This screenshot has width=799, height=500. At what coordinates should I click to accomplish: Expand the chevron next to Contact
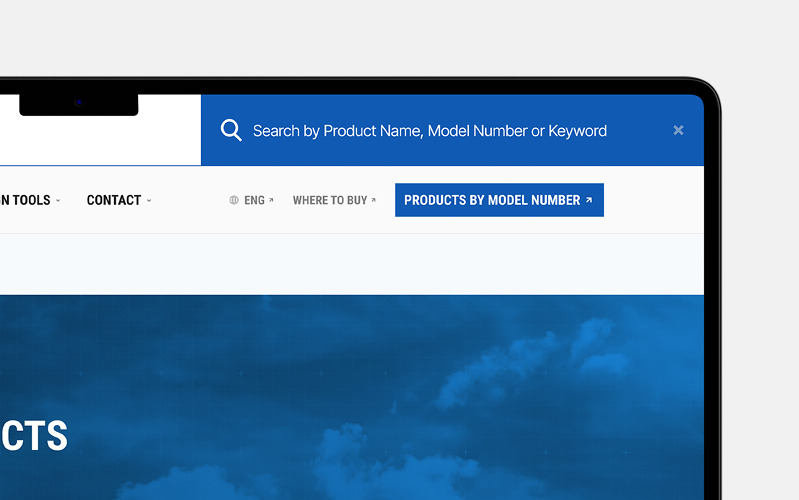(149, 201)
